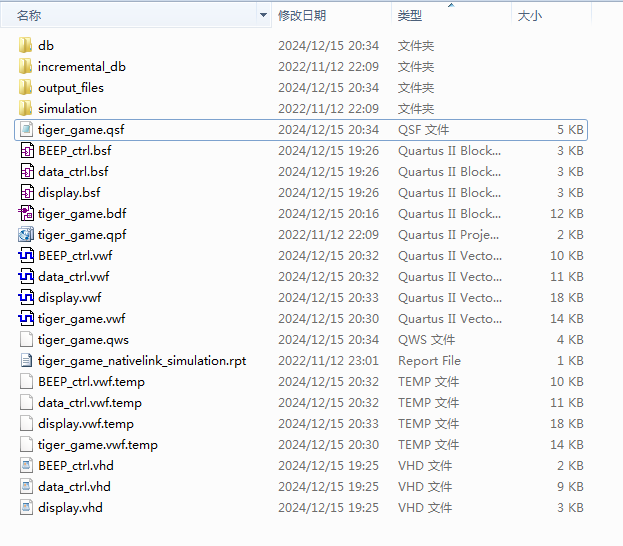
Task: Select the file name display.vwf
Action: pyautogui.click(x=70, y=298)
